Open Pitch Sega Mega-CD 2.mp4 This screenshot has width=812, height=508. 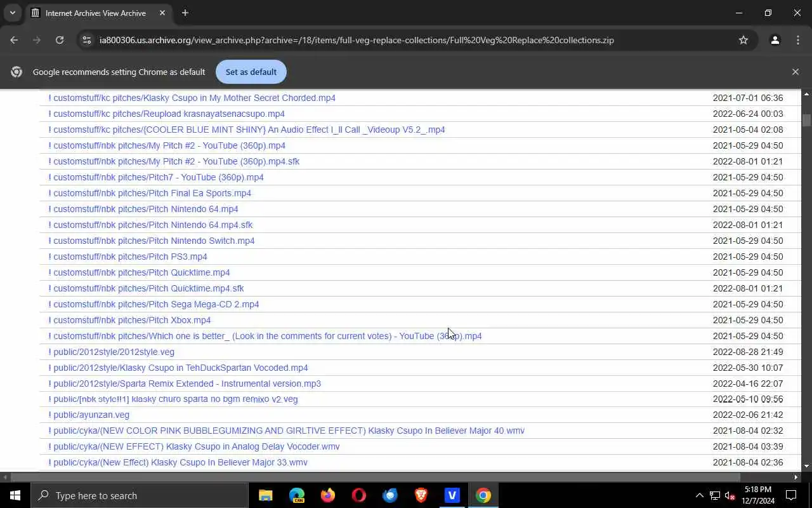pos(154,304)
